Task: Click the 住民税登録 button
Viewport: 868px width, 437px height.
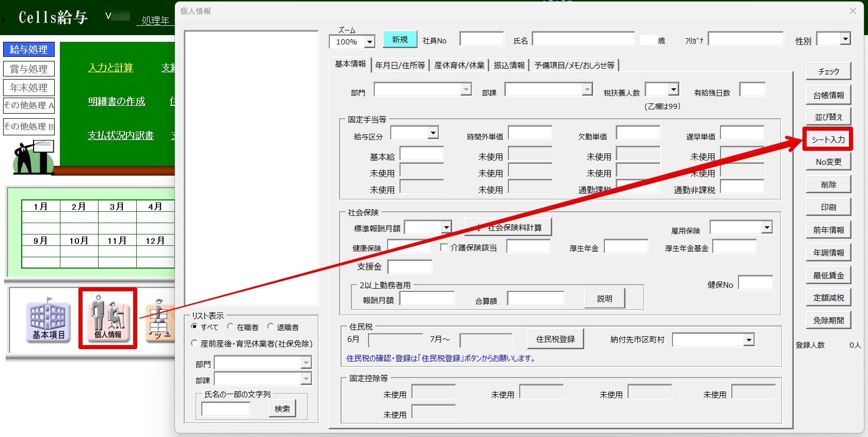Action: pos(555,339)
